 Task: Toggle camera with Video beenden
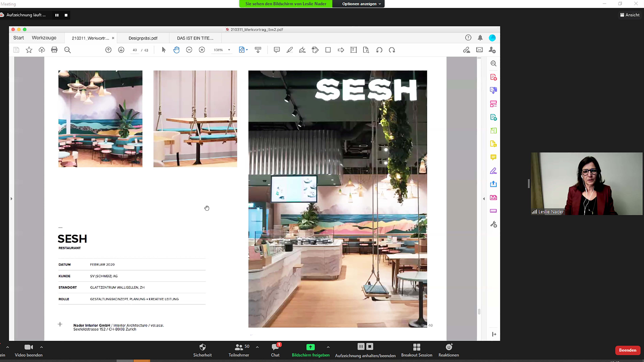pos(28,347)
